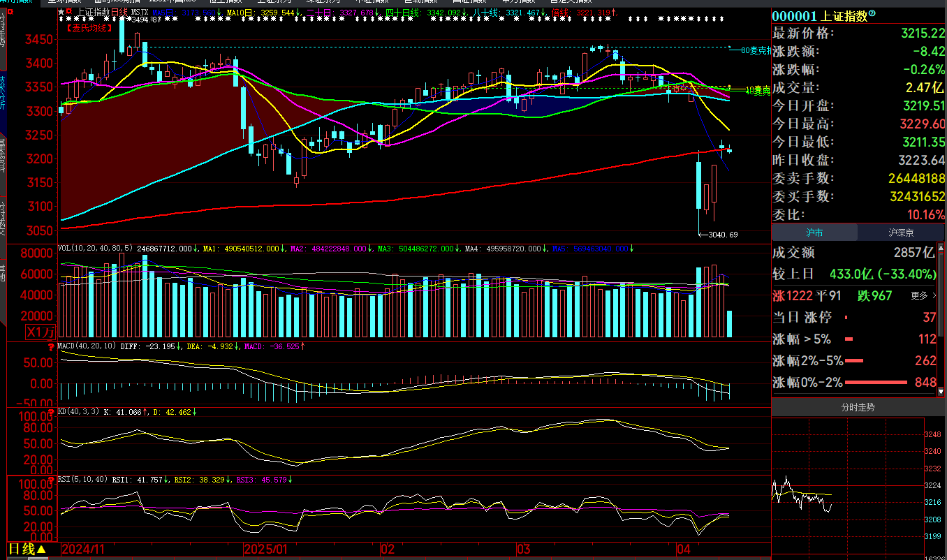Click the 80麦克指 line label at right
Image resolution: width=947 pixels, height=560 pixels.
[755, 50]
